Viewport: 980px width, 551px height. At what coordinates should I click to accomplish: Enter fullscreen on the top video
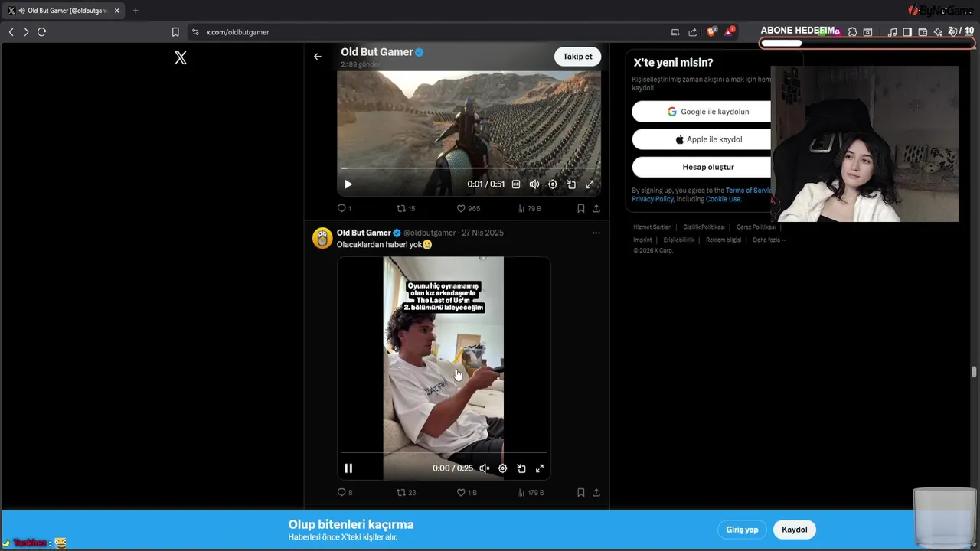click(x=590, y=184)
